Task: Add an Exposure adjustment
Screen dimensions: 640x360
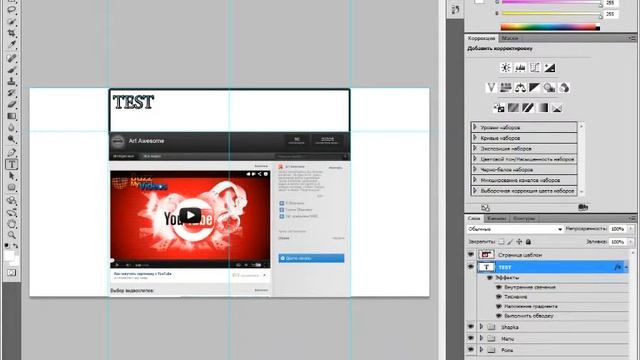Action: point(550,68)
